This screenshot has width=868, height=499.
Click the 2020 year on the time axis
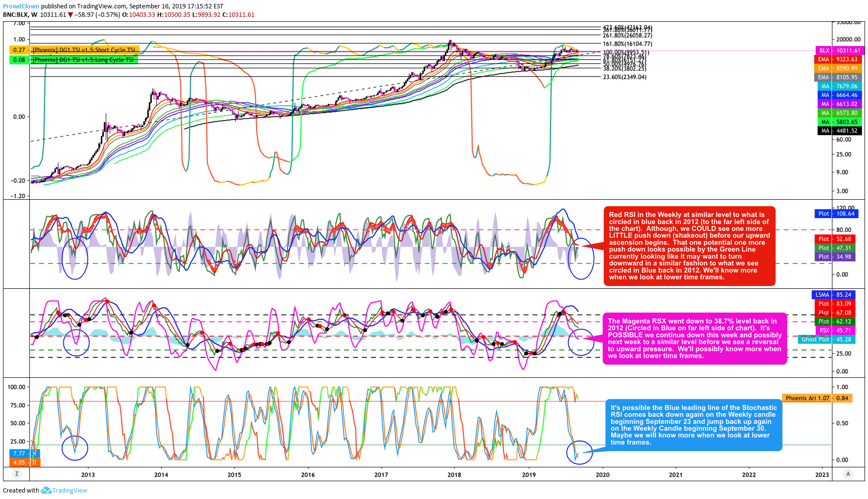coord(603,475)
